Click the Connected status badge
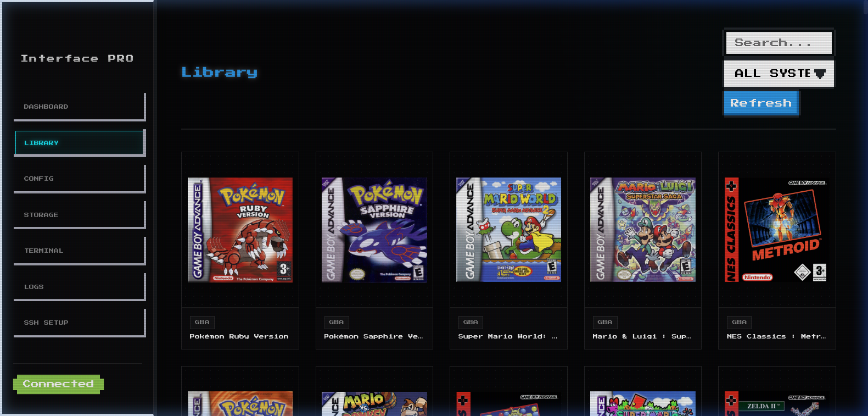 58,384
